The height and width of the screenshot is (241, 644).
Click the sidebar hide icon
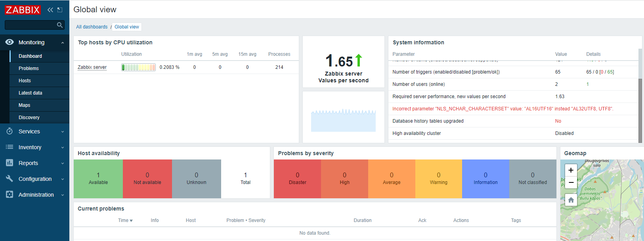(x=60, y=10)
